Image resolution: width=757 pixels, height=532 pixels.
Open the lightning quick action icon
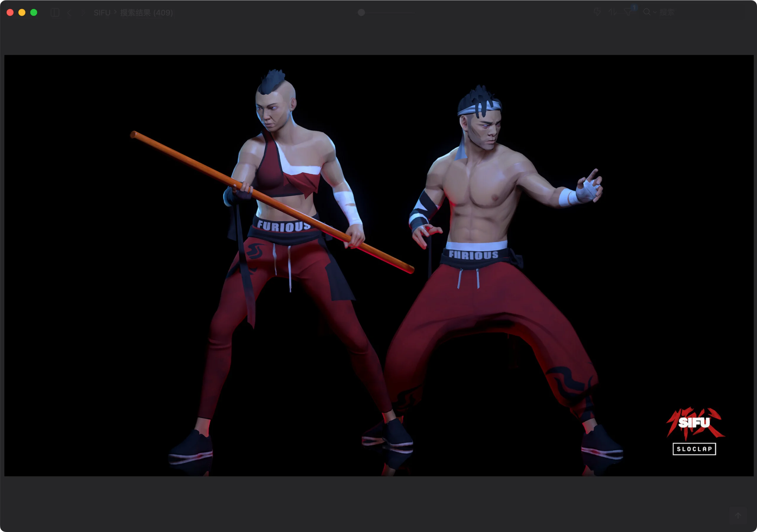(x=597, y=12)
